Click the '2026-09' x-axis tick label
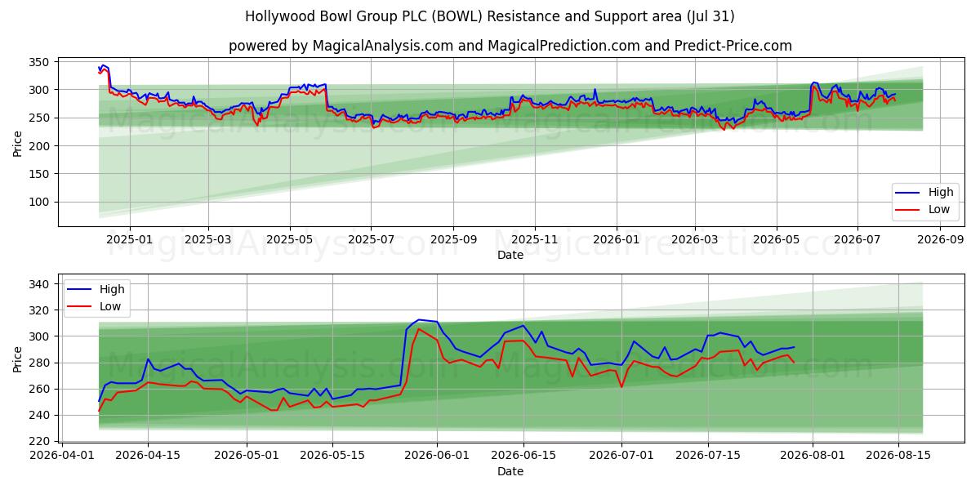Image resolution: width=980 pixels, height=490 pixels. 939,239
